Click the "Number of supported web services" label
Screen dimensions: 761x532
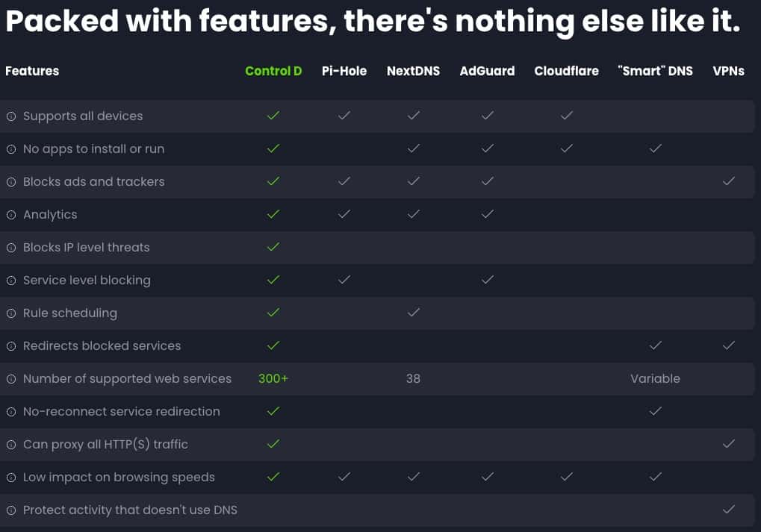click(x=127, y=379)
